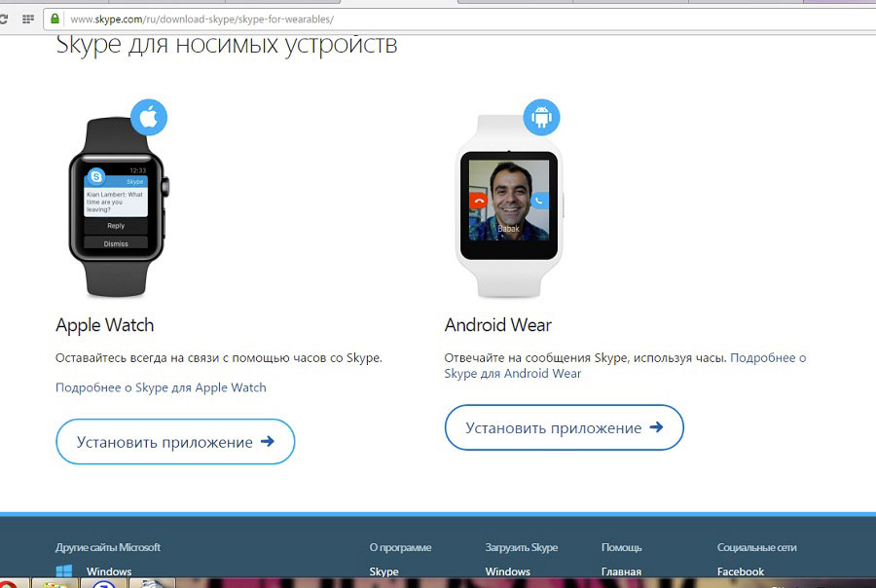Click the "Skype для носимых устройств" page title
Image resolution: width=876 pixels, height=588 pixels.
pyautogui.click(x=227, y=45)
